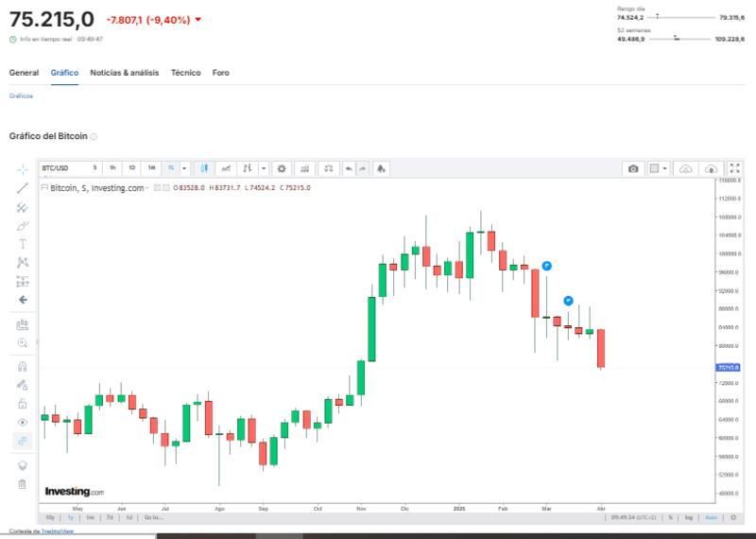Toggle percentage scale button
Image resolution: width=756 pixels, height=539 pixels.
click(x=670, y=517)
